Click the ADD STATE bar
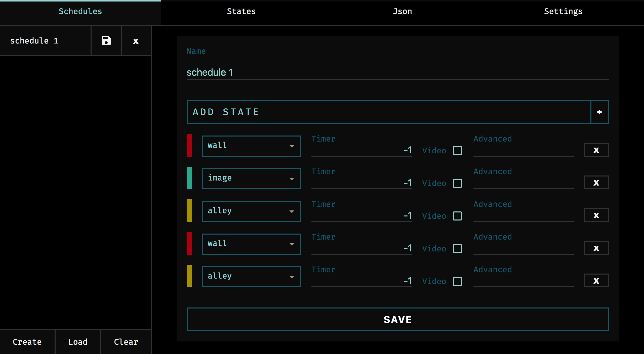Image resolution: width=644 pixels, height=354 pixels. point(389,112)
